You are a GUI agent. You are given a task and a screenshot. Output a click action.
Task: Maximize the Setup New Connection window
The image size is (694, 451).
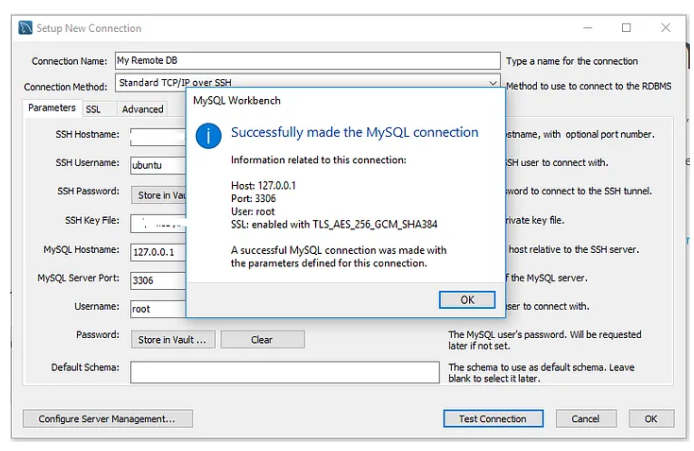click(x=626, y=28)
